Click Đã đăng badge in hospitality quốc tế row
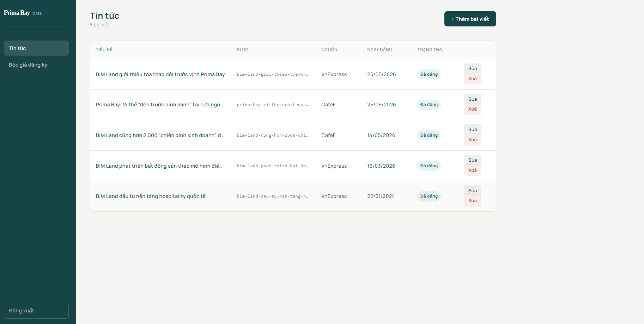The width and height of the screenshot is (644, 324). coord(429,196)
